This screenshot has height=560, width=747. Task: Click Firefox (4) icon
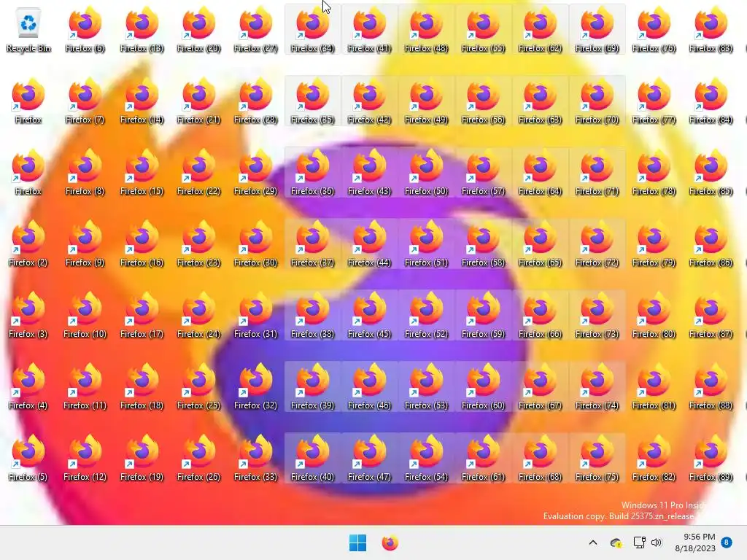coord(28,386)
